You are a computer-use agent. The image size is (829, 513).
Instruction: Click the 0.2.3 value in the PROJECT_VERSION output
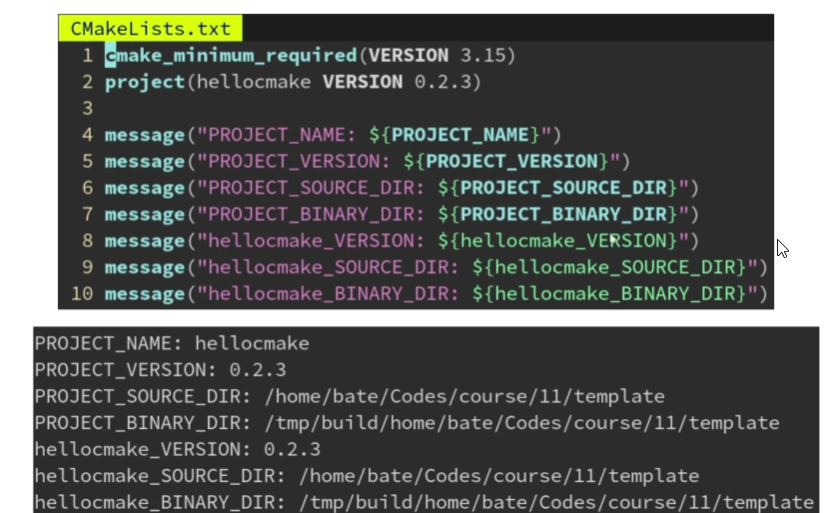tap(258, 370)
